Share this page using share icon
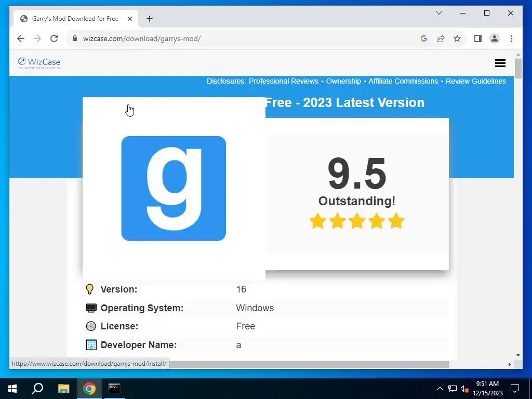The width and height of the screenshot is (532, 399). coord(441,38)
